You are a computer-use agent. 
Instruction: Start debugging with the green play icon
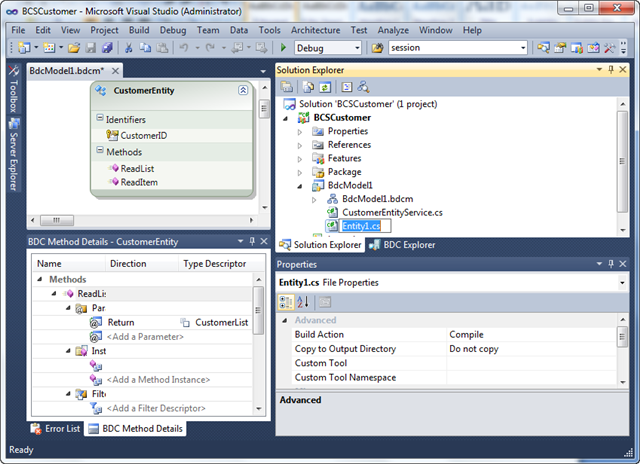[x=283, y=48]
